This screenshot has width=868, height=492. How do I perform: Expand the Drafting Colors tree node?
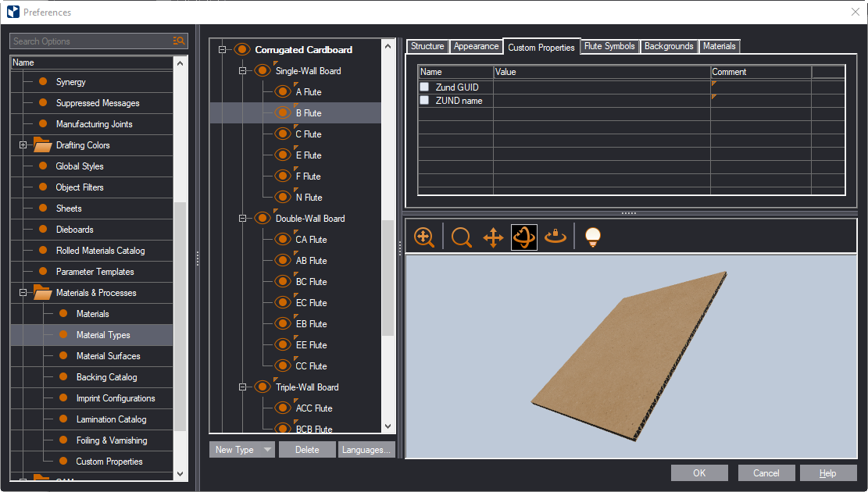pos(23,145)
